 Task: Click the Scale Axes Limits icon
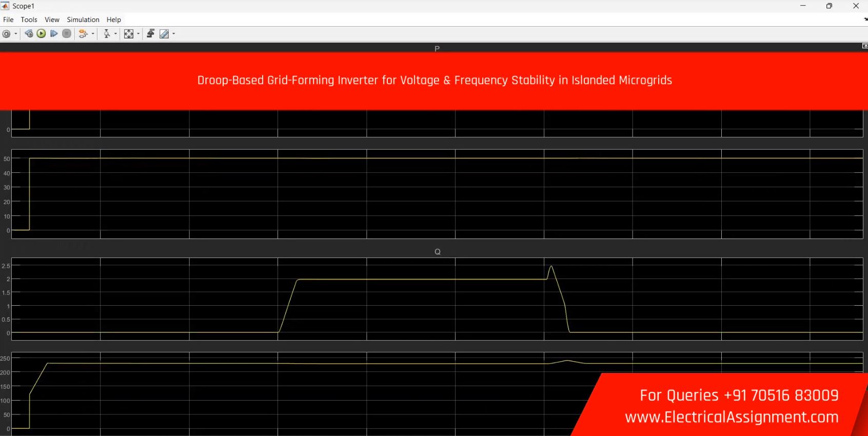(x=129, y=34)
